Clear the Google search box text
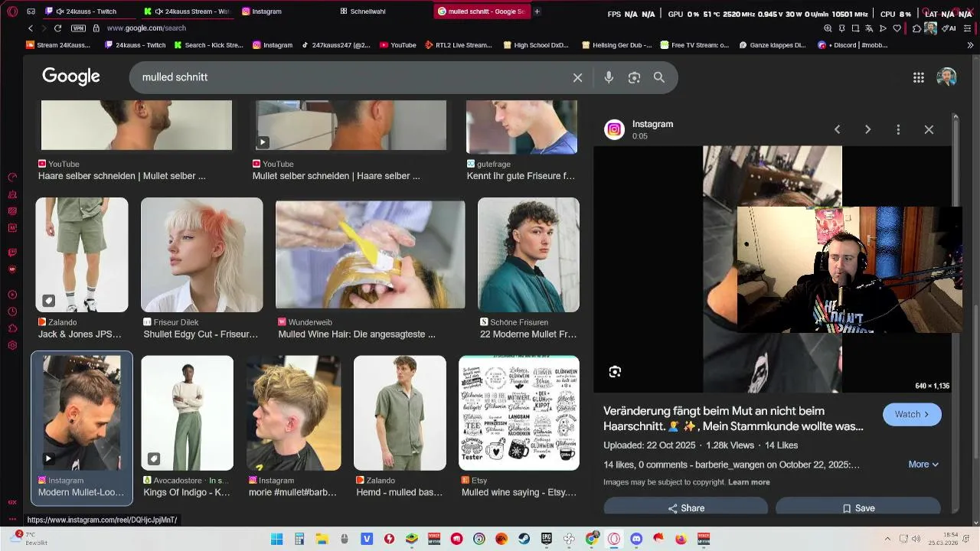Image resolution: width=980 pixels, height=551 pixels. 578,77
